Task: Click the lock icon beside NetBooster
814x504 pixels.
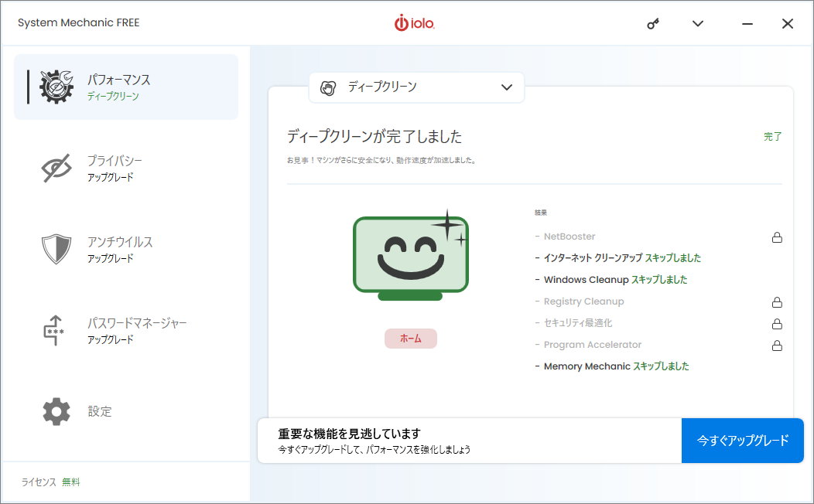Action: tap(777, 237)
